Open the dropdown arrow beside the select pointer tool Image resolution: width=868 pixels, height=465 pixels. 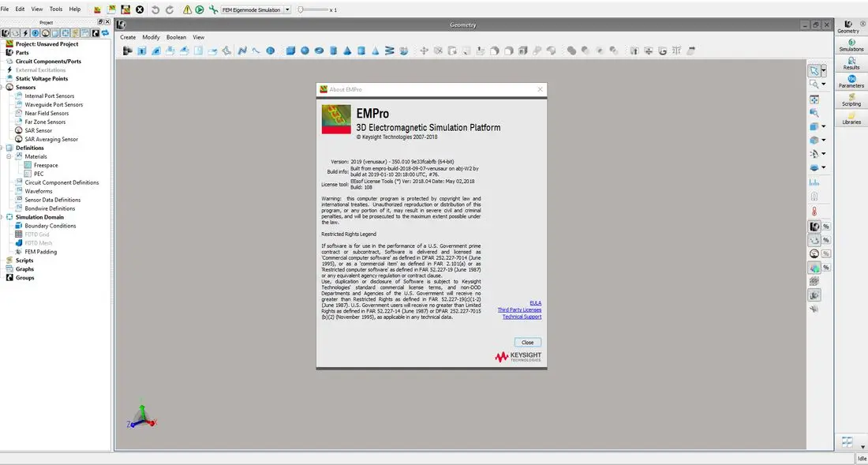pos(824,71)
